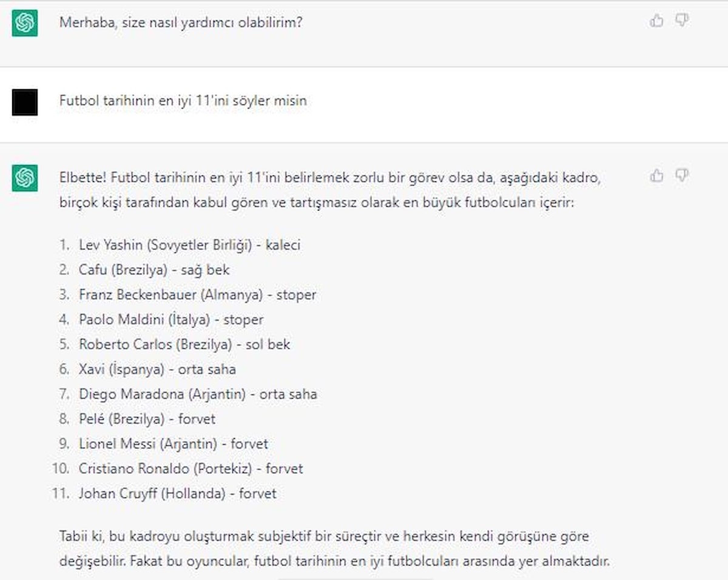Like the best 11 lineup response

[656, 176]
